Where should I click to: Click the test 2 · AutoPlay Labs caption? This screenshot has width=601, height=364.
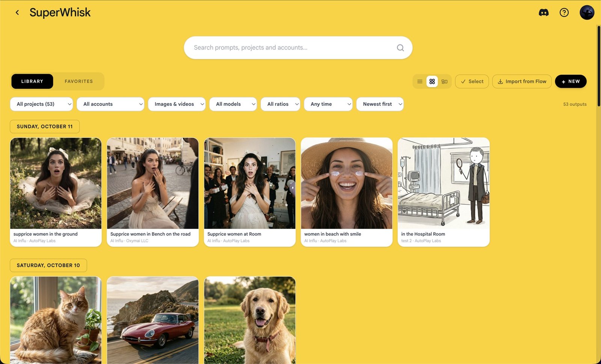(x=421, y=241)
